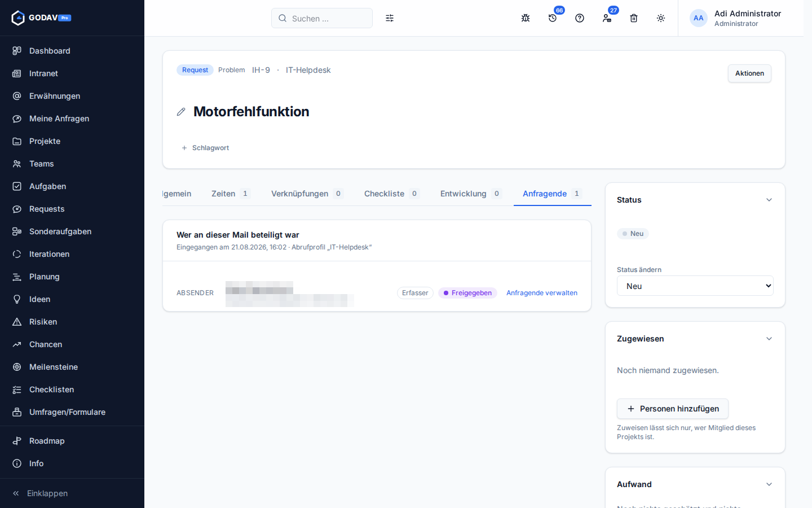This screenshot has width=812, height=508.
Task: Open Aufgaben in sidebar
Action: [72, 186]
